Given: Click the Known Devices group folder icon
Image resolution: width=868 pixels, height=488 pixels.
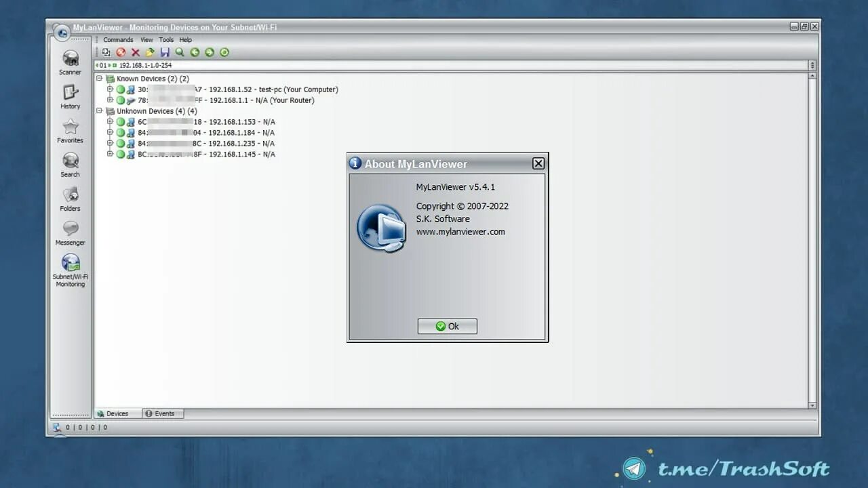Looking at the screenshot, I should click(x=110, y=79).
